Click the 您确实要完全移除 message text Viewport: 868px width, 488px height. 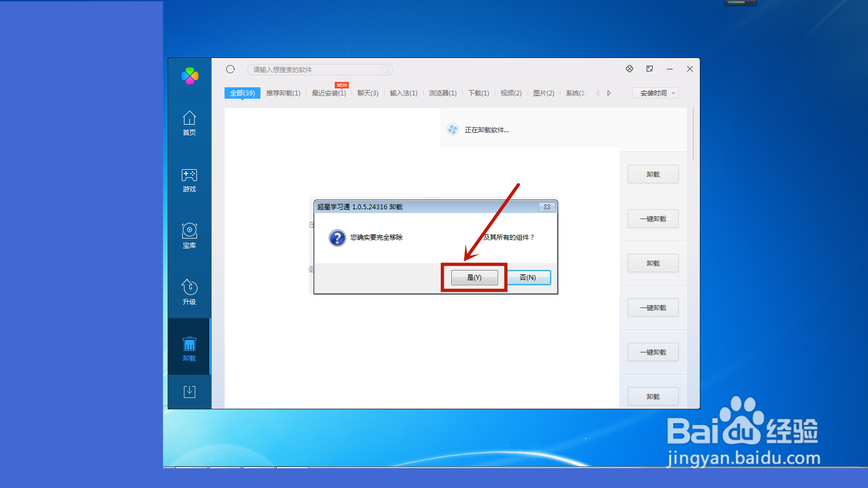coord(376,237)
